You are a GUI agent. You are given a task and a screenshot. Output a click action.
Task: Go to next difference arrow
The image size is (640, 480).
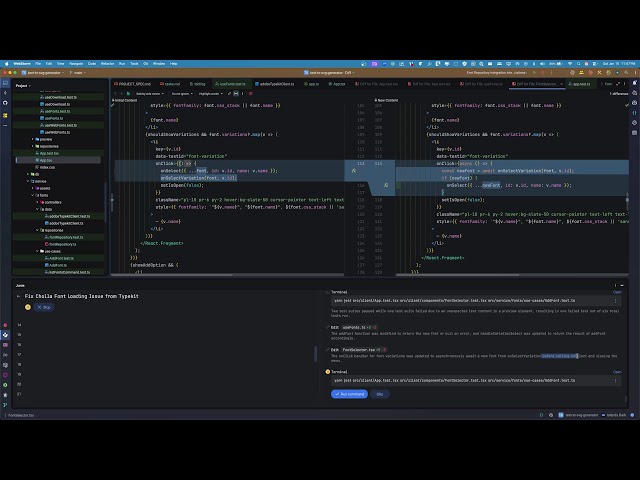coord(122,93)
